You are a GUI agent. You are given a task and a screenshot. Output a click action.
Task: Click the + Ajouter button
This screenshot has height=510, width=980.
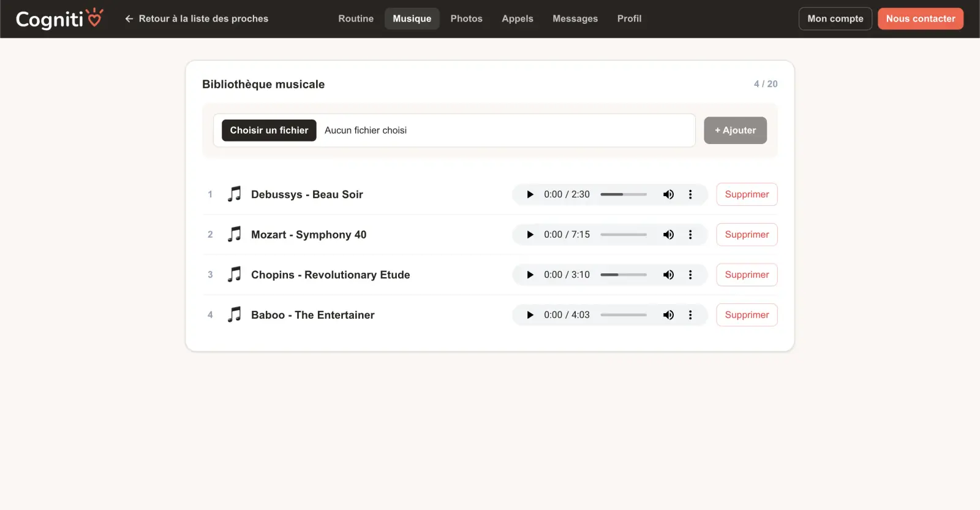point(735,130)
